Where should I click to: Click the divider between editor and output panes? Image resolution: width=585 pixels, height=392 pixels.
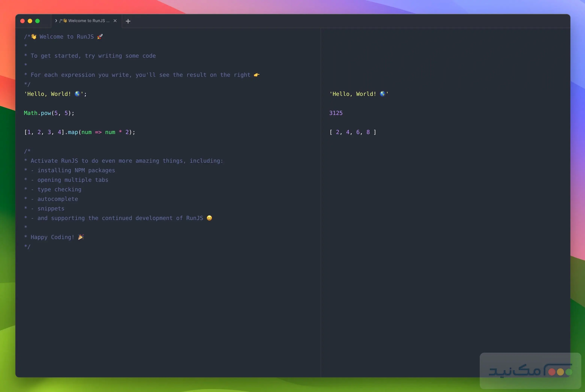(x=321, y=200)
